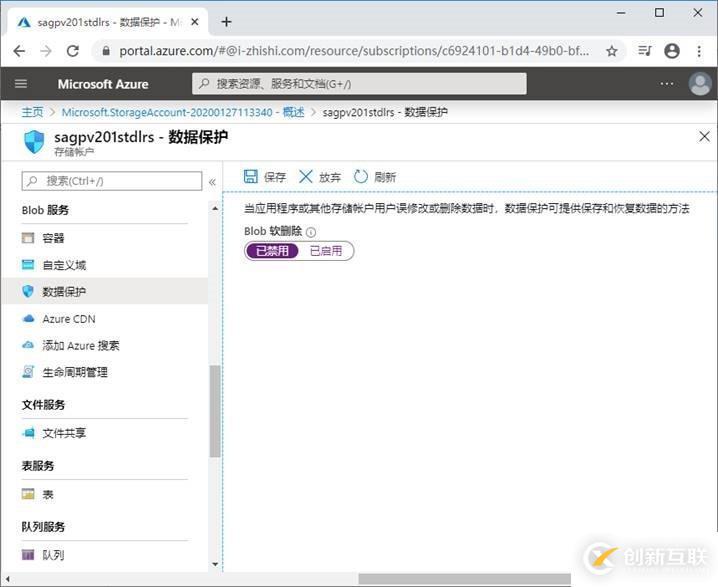
Task: Click the 刷新 refresh toolbar button
Action: pos(375,177)
